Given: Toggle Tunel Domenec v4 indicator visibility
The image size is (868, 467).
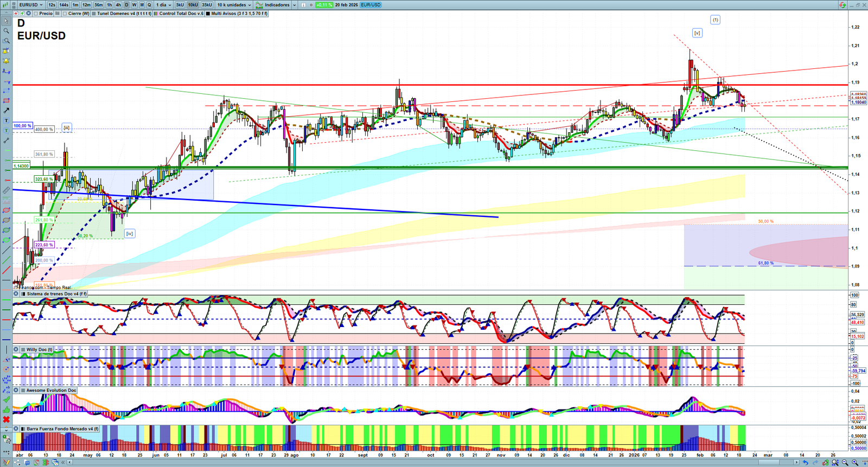Looking at the screenshot, I should (94, 14).
